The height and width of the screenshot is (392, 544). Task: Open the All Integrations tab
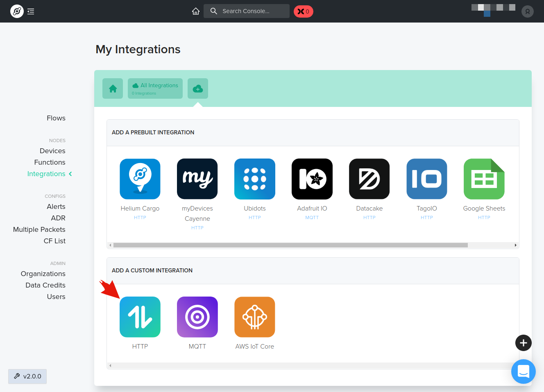pyautogui.click(x=155, y=88)
